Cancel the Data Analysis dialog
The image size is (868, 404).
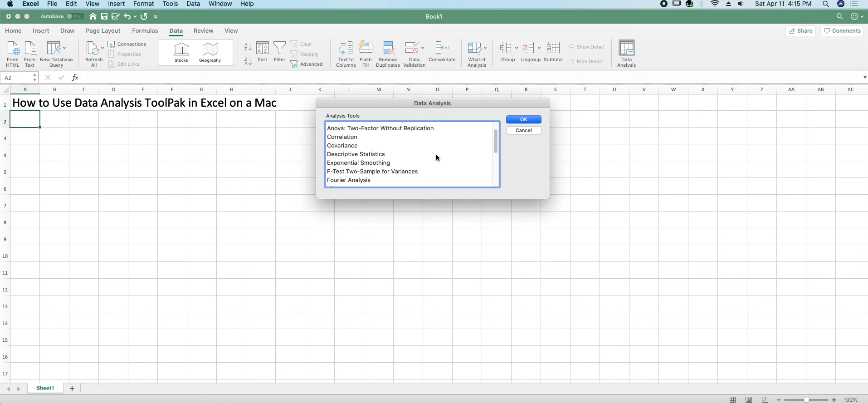524,130
